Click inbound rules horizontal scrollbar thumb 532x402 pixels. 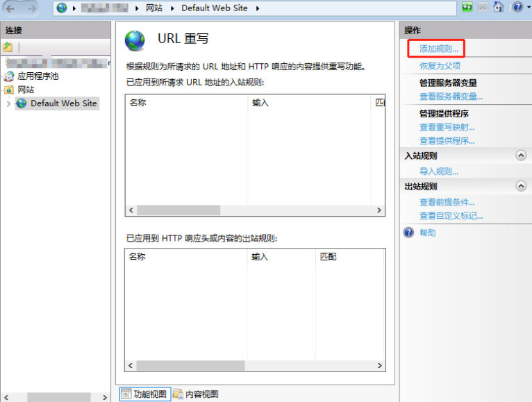[178, 210]
